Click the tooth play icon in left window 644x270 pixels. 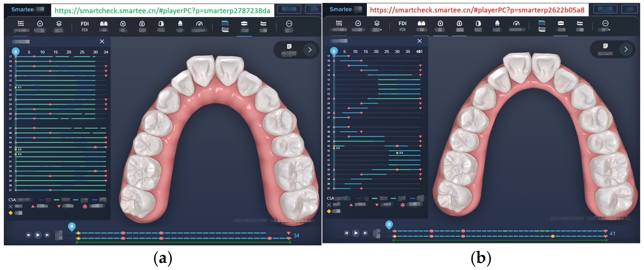pyautogui.click(x=40, y=24)
